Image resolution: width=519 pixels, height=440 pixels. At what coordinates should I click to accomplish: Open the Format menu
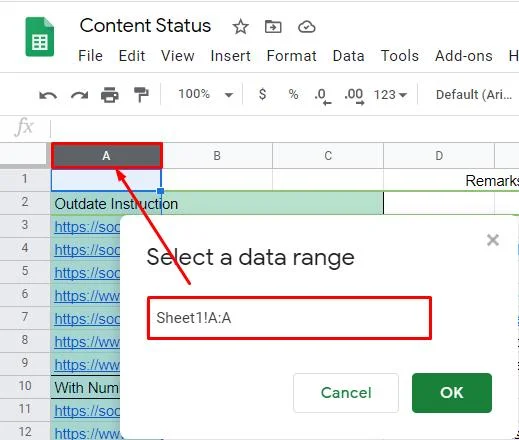[x=291, y=56]
